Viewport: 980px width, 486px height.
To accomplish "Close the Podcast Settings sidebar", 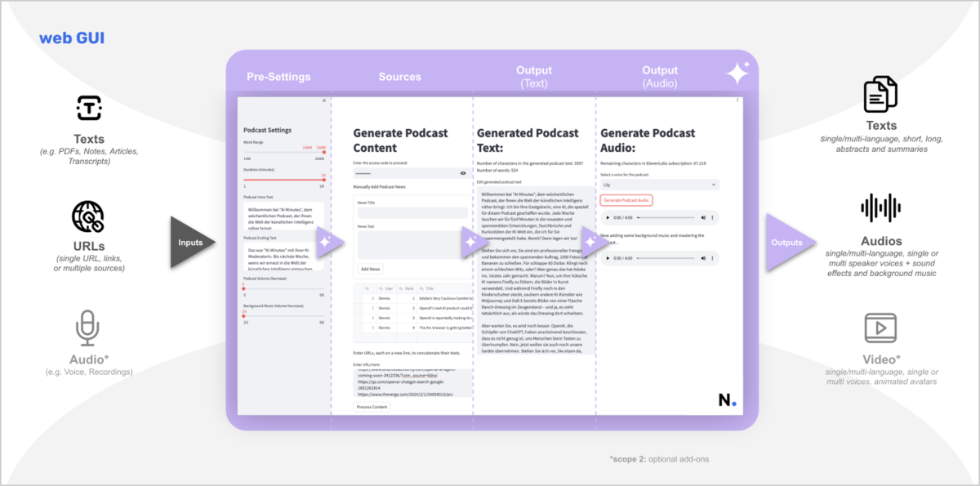I will 323,100.
